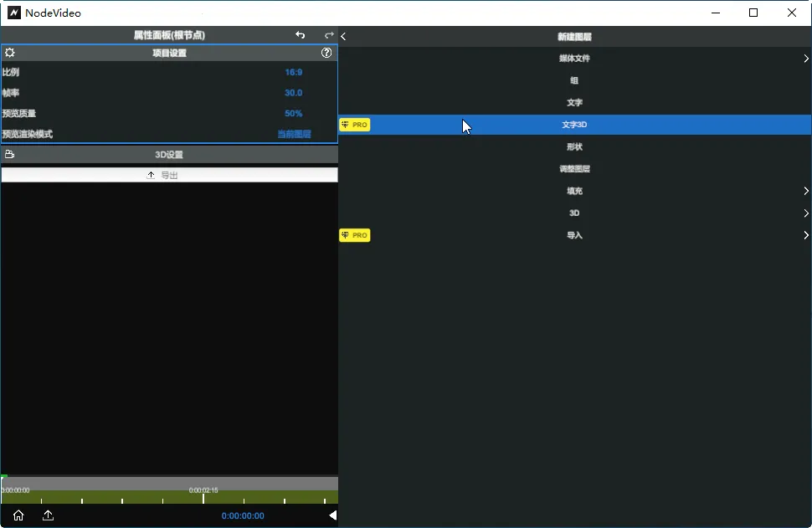
Task: Open export using the upload arrow icon
Action: [48, 515]
